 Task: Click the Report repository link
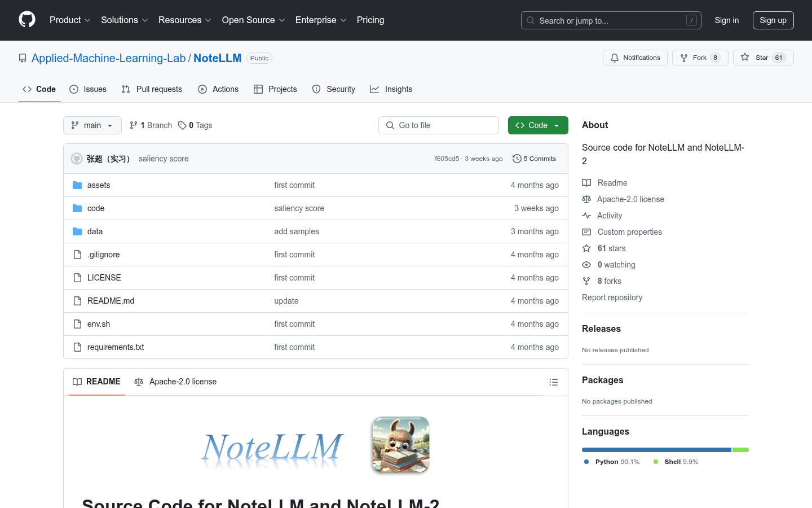(x=612, y=297)
